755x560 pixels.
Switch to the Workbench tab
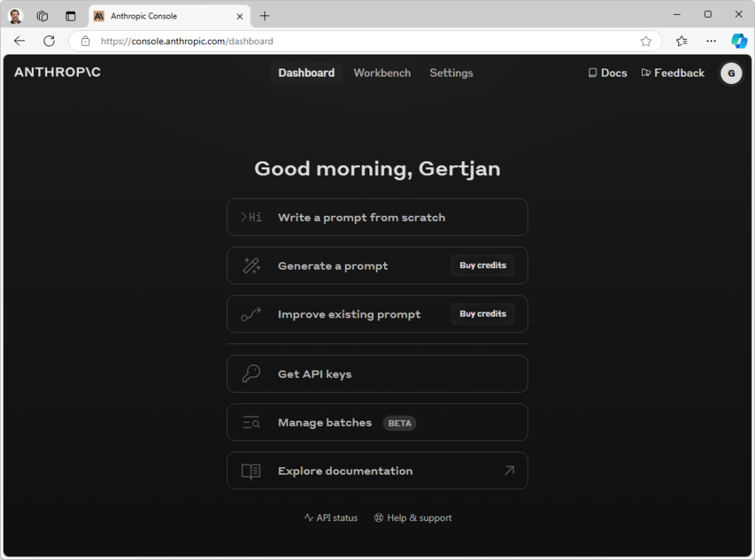pos(382,73)
